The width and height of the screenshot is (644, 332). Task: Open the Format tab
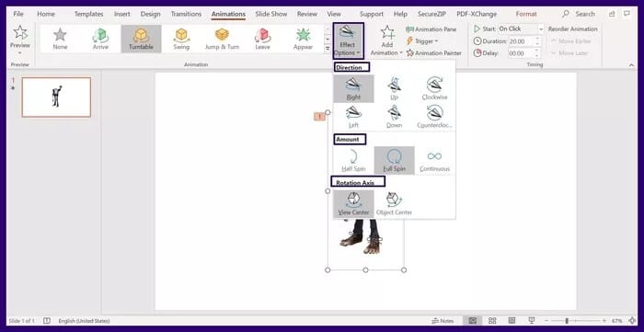526,14
